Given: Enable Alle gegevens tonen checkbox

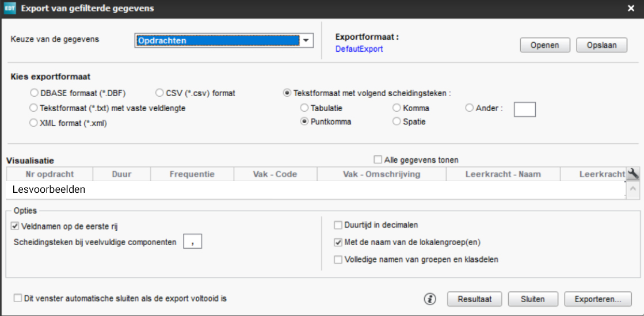Looking at the screenshot, I should (378, 160).
